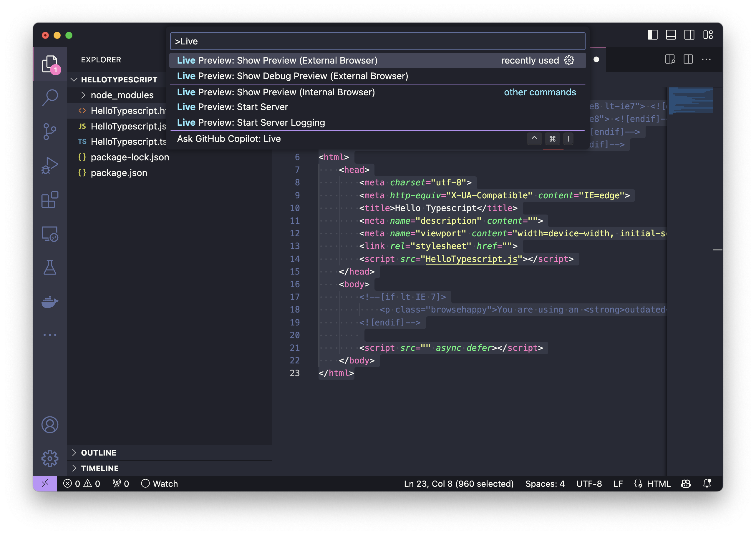Toggle the bottom panel layout button
756x535 pixels.
[671, 35]
